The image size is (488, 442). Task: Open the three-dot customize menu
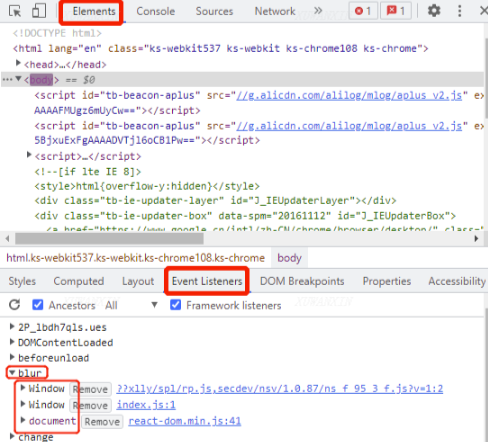tap(460, 11)
